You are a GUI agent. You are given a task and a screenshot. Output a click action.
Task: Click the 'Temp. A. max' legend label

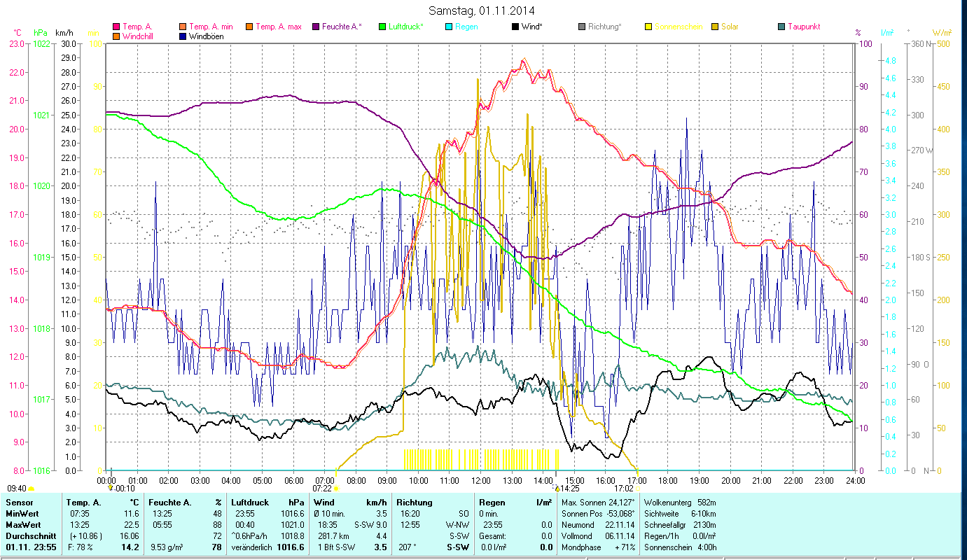tap(279, 27)
